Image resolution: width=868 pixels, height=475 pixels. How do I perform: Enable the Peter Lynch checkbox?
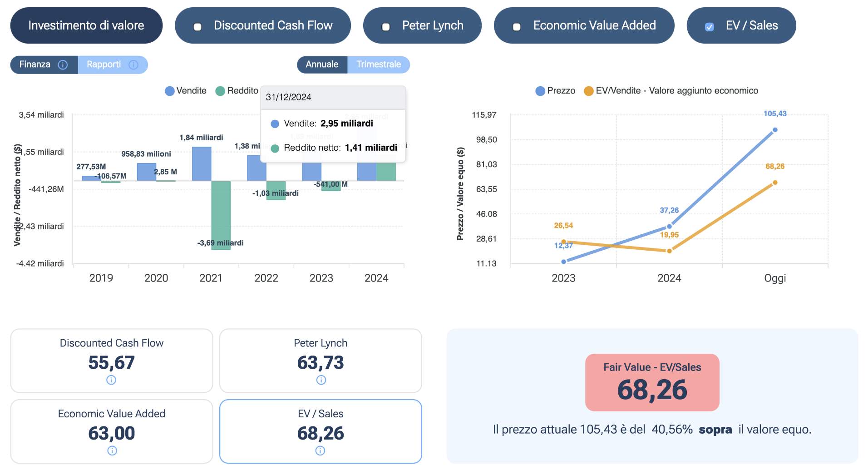tap(386, 27)
